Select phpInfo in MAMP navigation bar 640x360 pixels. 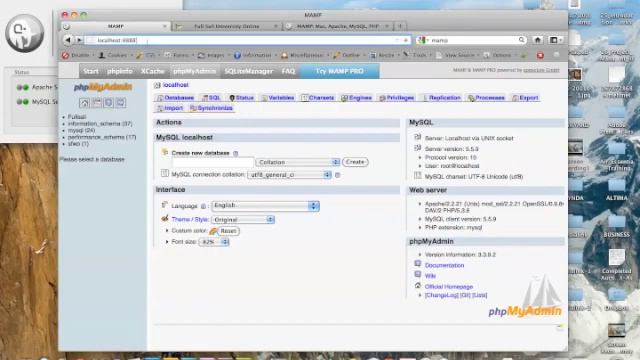point(120,71)
